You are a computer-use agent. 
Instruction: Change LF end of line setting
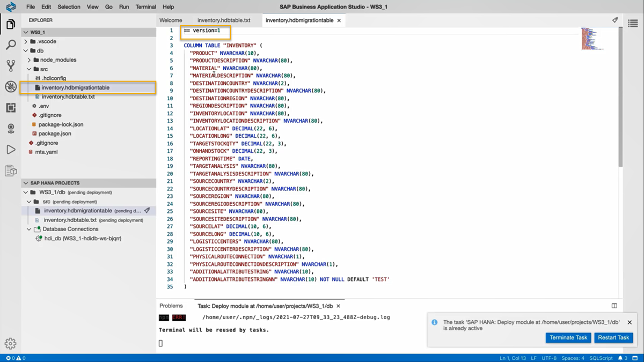coord(533,358)
